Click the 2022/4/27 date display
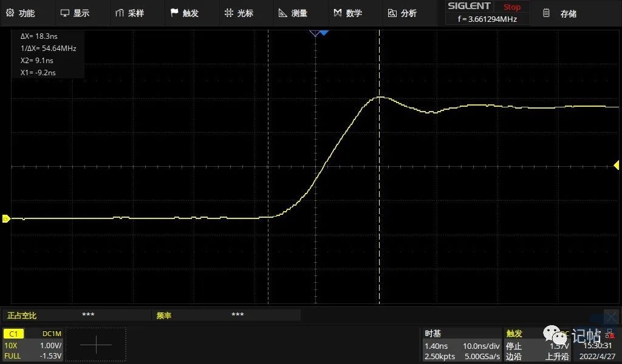The image size is (622, 364). (597, 357)
